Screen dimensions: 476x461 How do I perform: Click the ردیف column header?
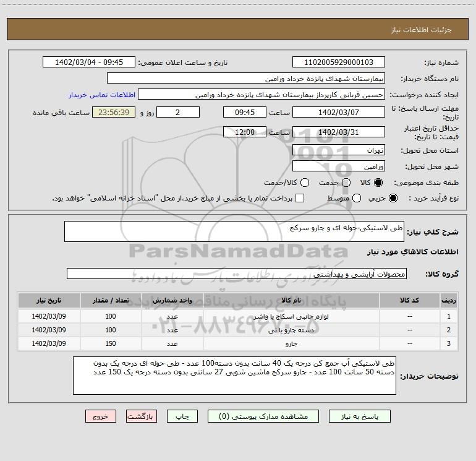pyautogui.click(x=449, y=301)
